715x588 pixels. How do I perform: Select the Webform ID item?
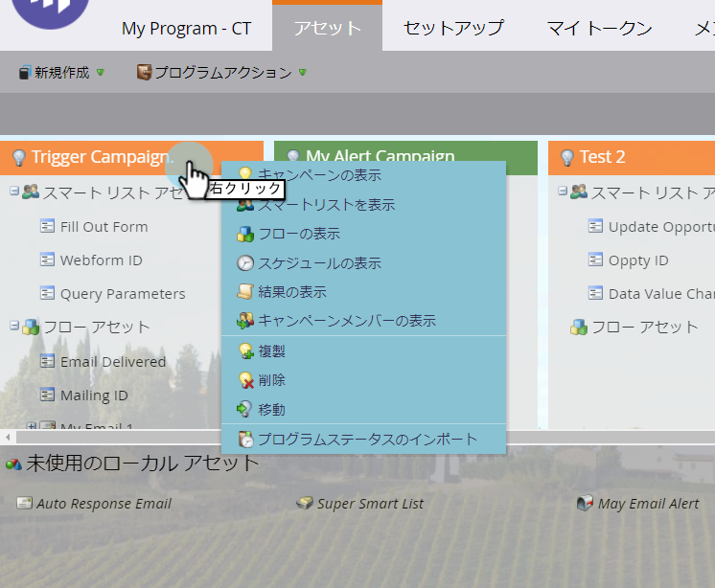point(102,260)
